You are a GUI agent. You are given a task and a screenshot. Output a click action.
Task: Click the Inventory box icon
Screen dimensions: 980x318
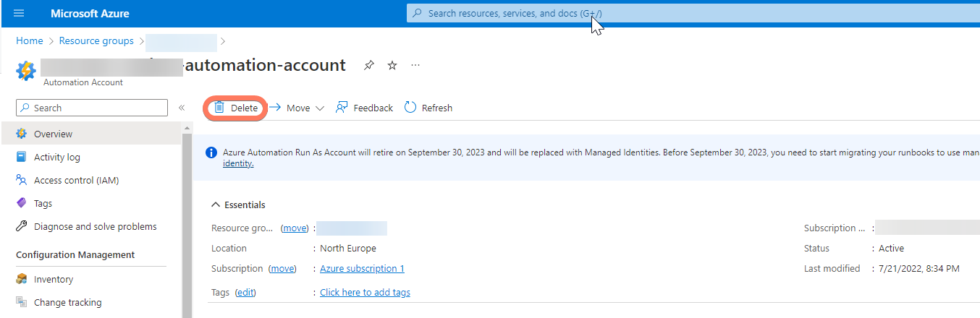[x=21, y=279]
